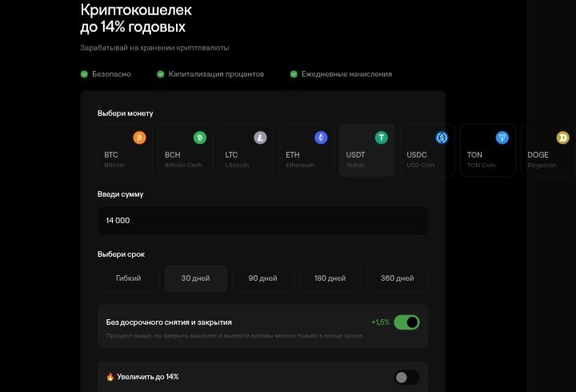Pick the 360 дней term

(x=398, y=278)
